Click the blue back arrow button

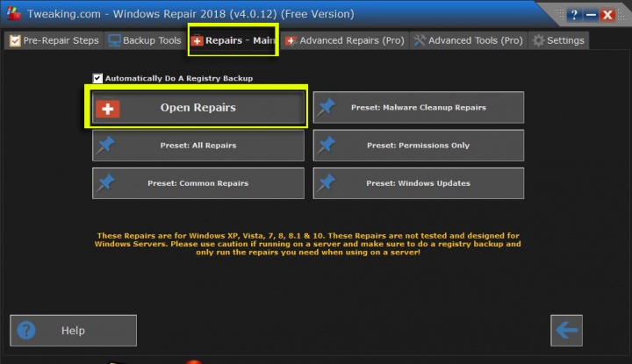point(566,331)
